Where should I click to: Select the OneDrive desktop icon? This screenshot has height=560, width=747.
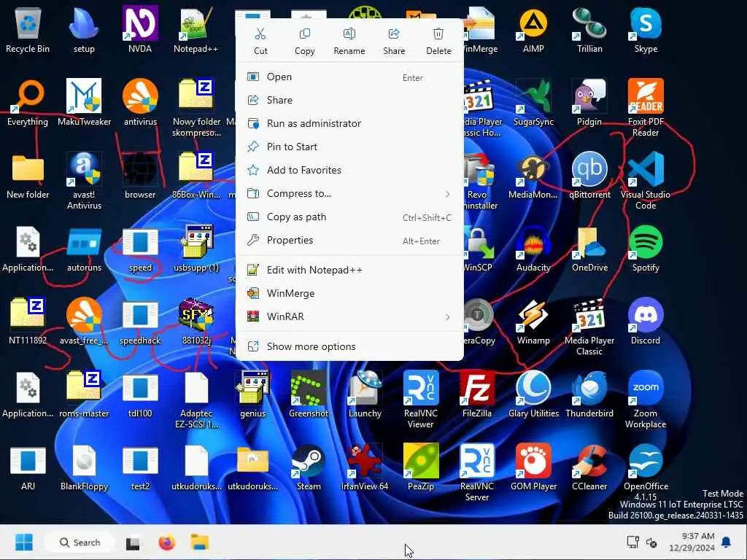[589, 249]
